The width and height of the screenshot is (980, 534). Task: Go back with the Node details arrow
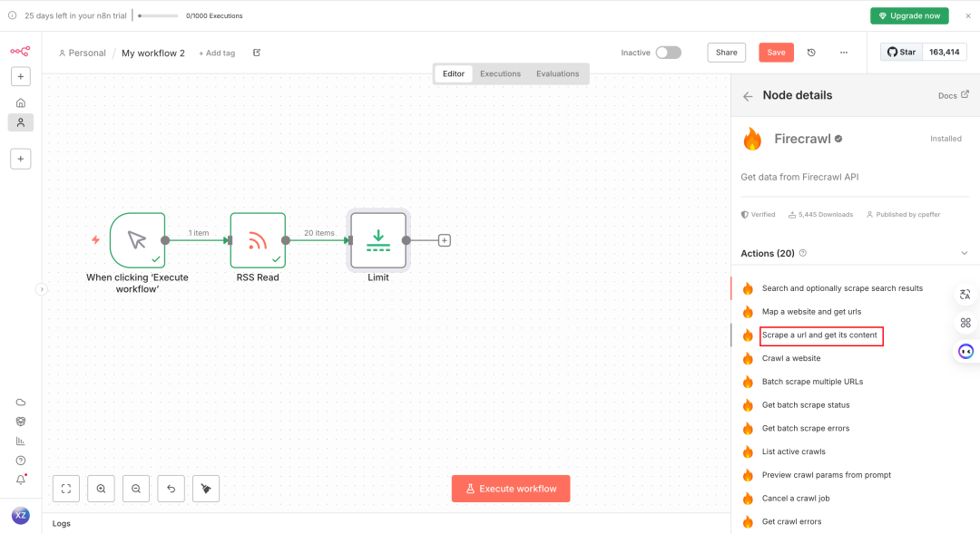(x=748, y=96)
